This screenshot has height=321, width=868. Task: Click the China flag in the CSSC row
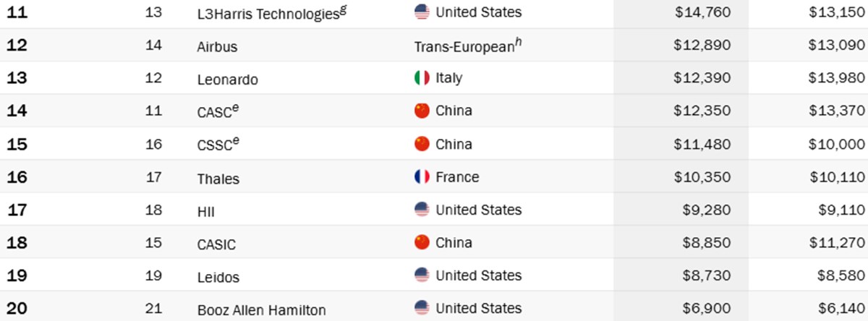[x=422, y=144]
